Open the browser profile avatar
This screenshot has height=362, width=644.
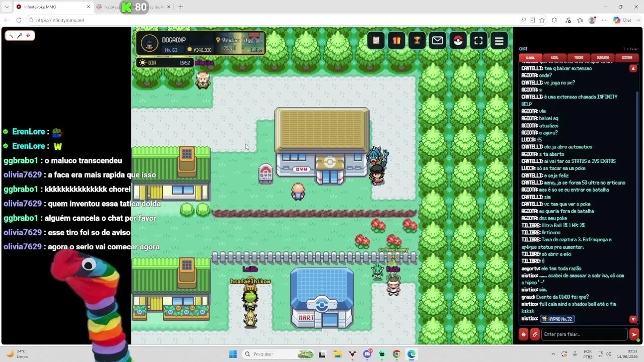point(592,20)
